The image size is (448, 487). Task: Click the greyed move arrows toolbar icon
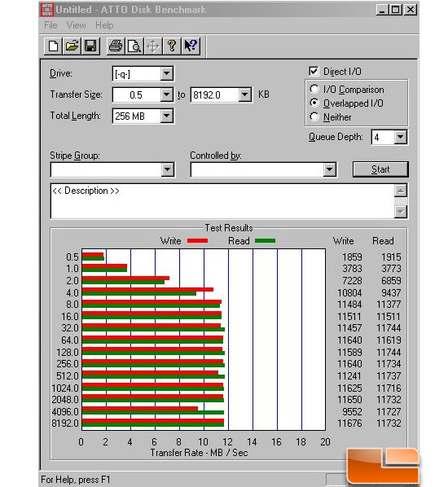tap(153, 46)
